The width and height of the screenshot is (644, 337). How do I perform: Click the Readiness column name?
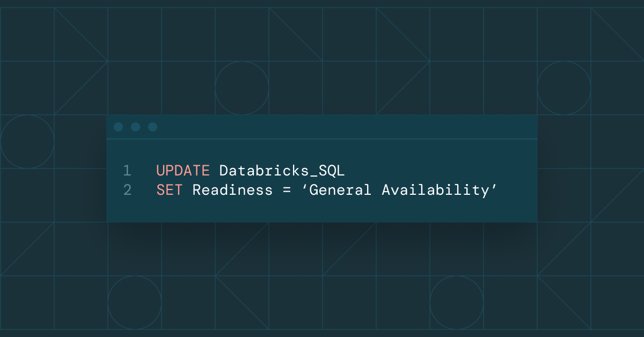point(232,189)
